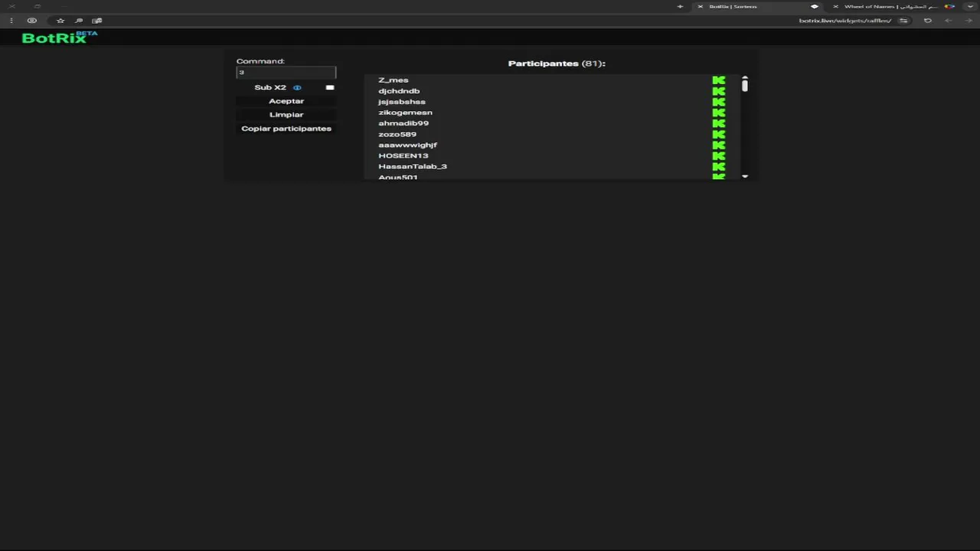Viewport: 980px width, 551px height.
Task: Open the browser three-dot menu
Action: [11, 21]
